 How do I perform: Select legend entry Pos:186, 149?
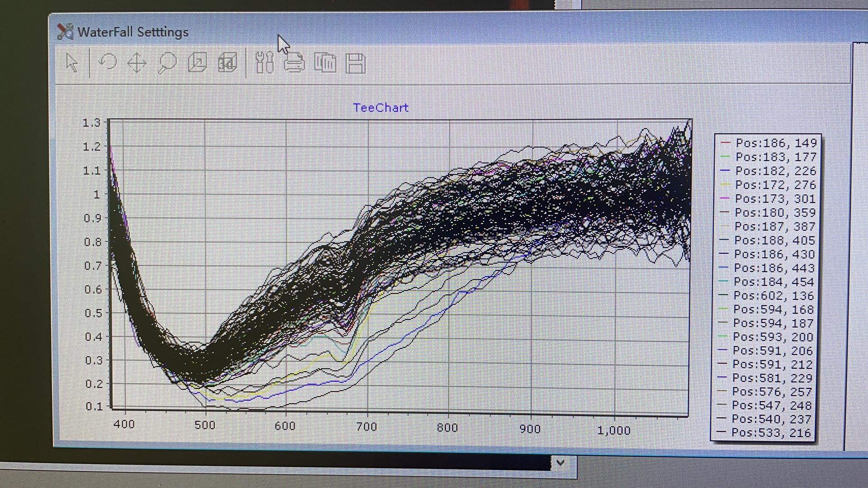[x=776, y=143]
